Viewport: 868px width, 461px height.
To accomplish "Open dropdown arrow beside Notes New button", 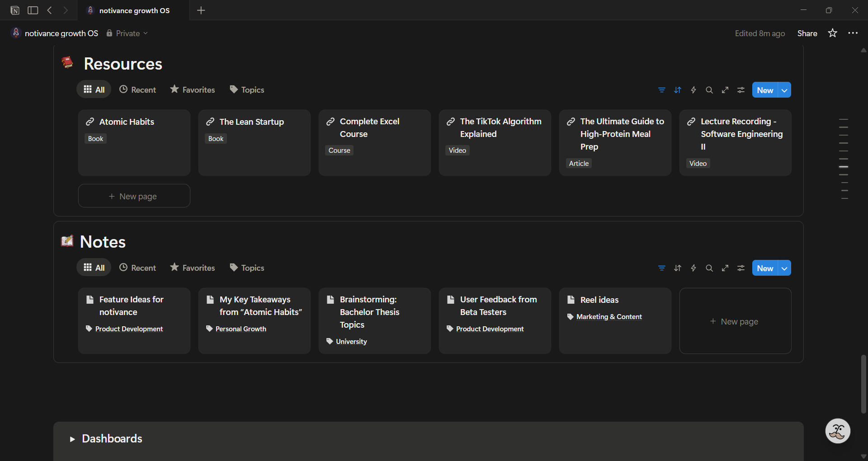I will pos(784,268).
